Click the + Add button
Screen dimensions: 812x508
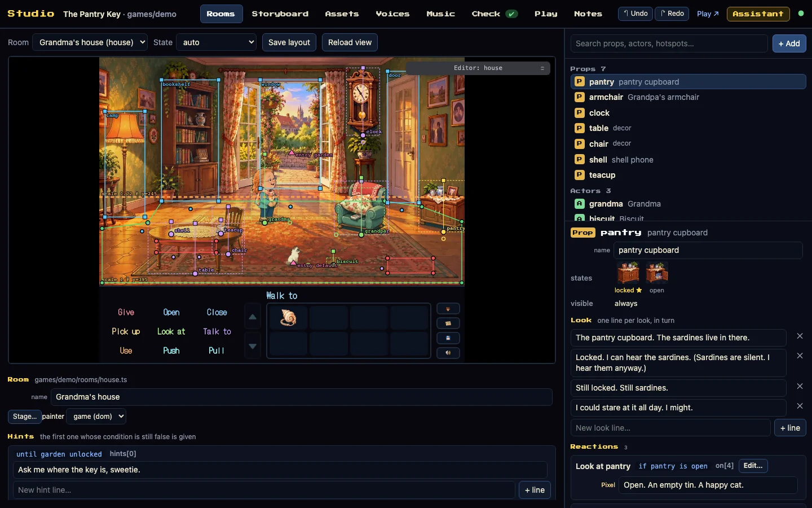(x=789, y=43)
